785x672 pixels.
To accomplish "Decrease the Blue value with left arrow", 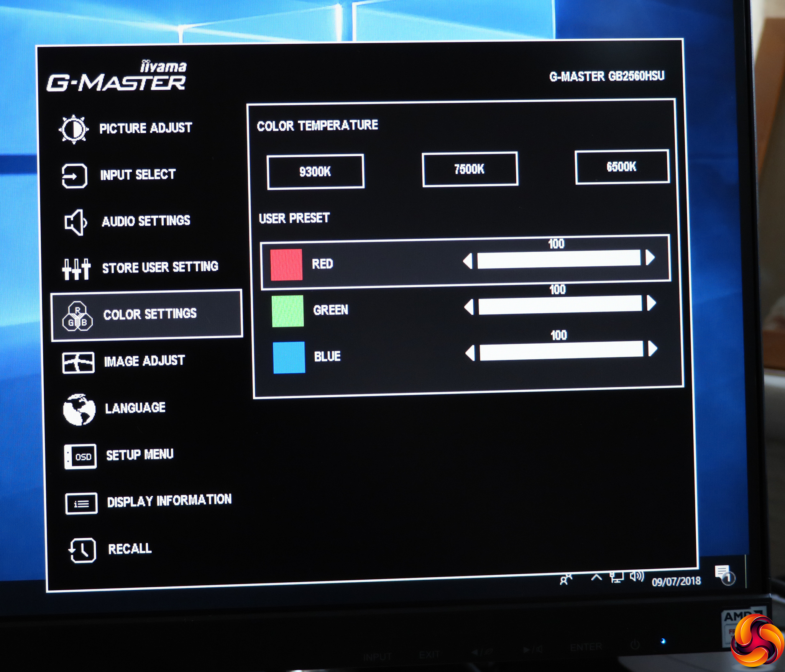I will coord(470,353).
